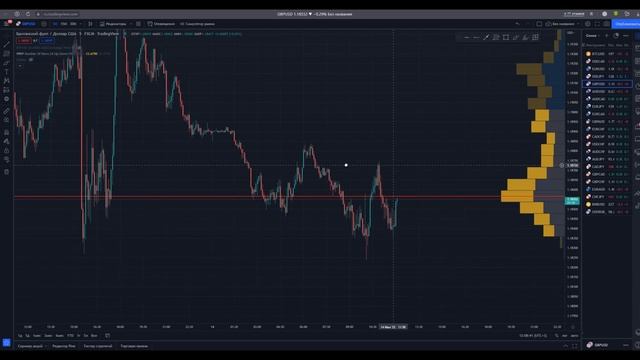Click the plus button on price scale

pyautogui.click(x=562, y=165)
